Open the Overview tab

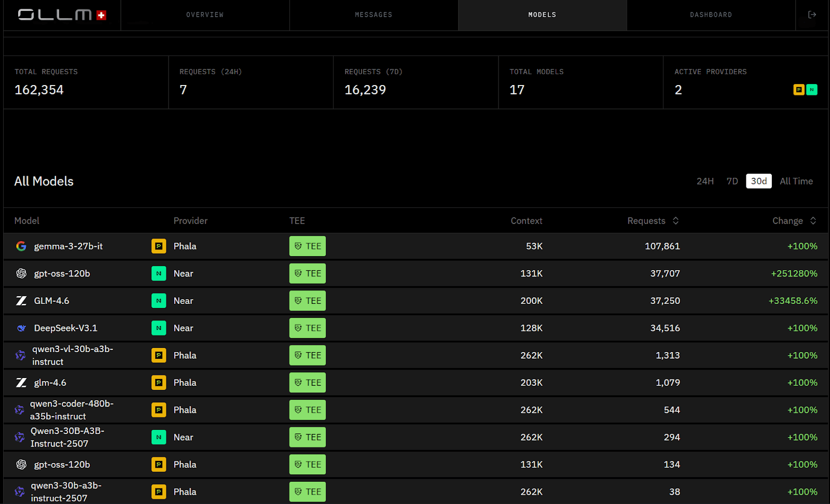(x=205, y=15)
